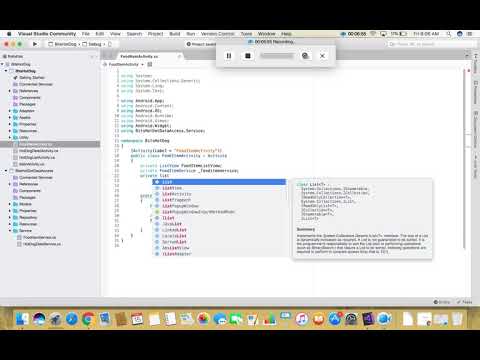Open iTunes from the dock

click(x=302, y=319)
